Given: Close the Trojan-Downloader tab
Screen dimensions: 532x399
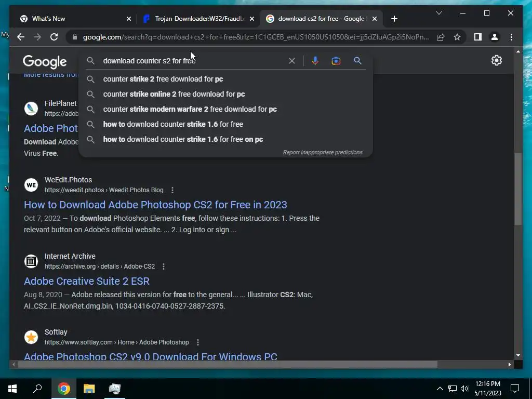Looking at the screenshot, I should (x=252, y=19).
